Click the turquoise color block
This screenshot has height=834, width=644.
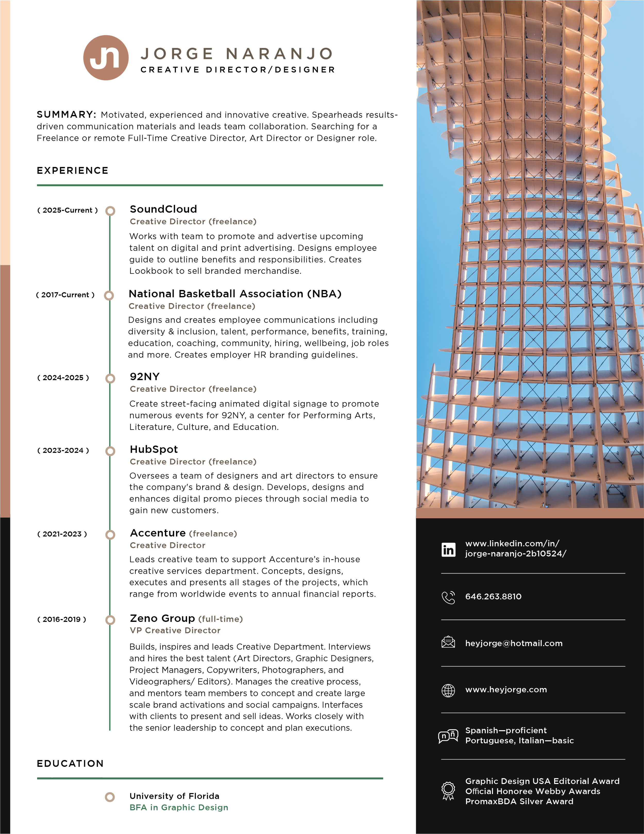click(248, 750)
